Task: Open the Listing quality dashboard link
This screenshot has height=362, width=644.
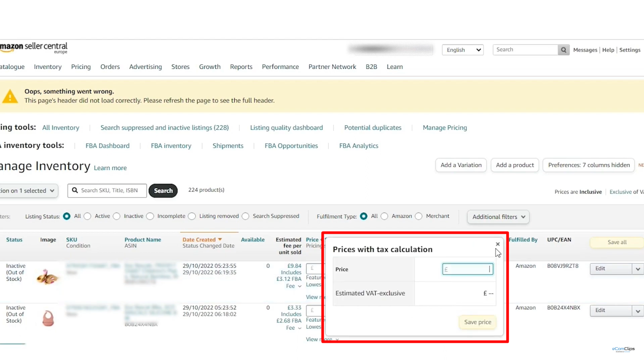Action: point(287,128)
